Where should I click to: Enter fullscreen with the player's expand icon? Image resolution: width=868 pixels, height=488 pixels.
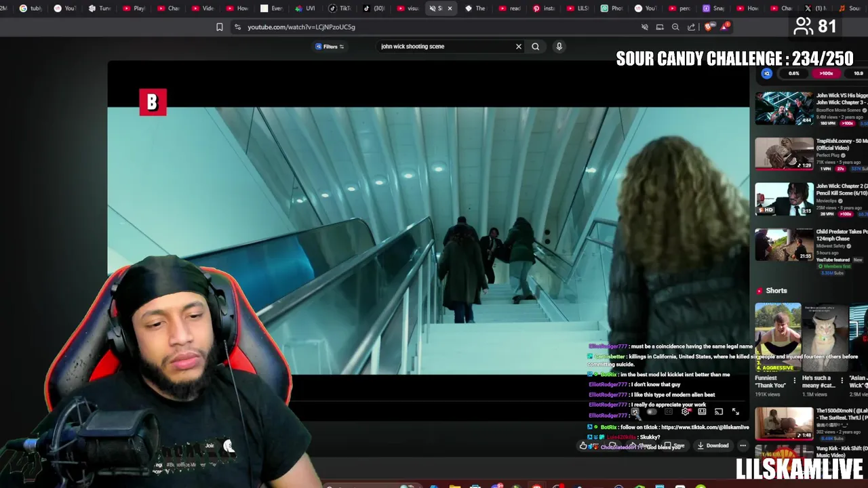pos(736,411)
